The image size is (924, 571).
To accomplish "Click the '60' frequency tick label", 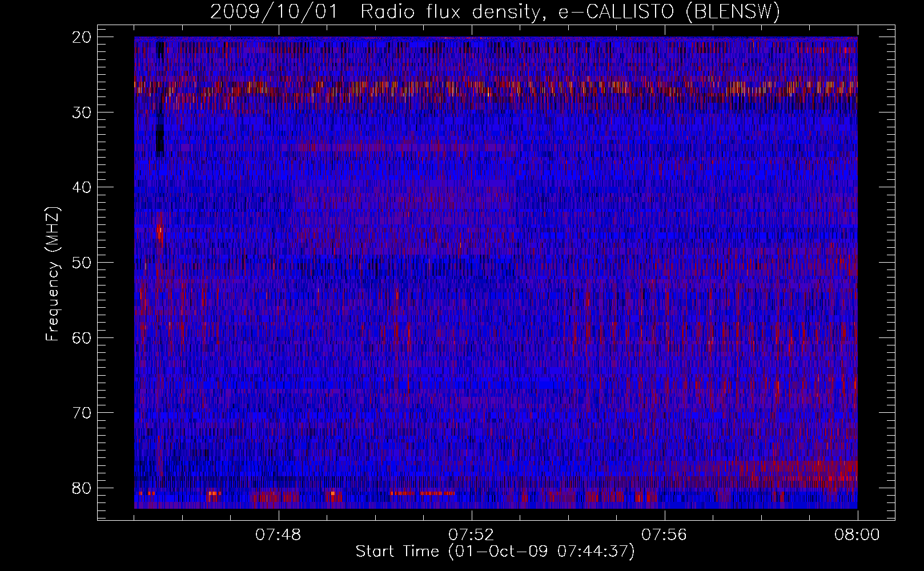I will pos(82,337).
